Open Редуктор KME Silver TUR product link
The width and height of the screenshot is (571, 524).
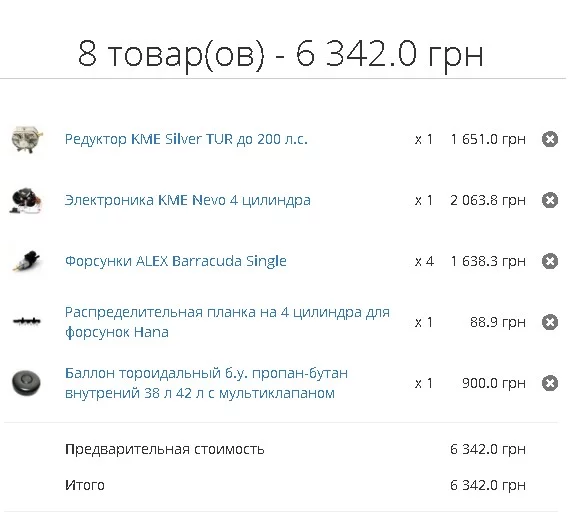186,139
